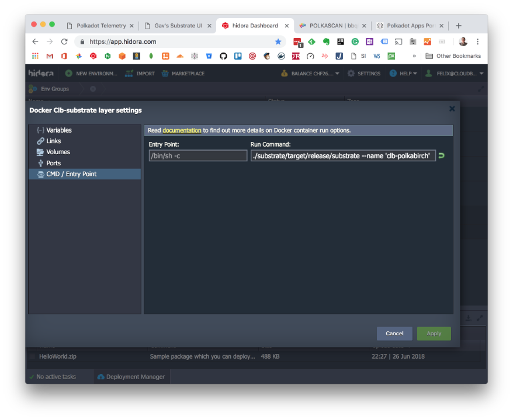Switch to the Polkadot Telemetry tab
The image size is (513, 420).
coord(100,26)
